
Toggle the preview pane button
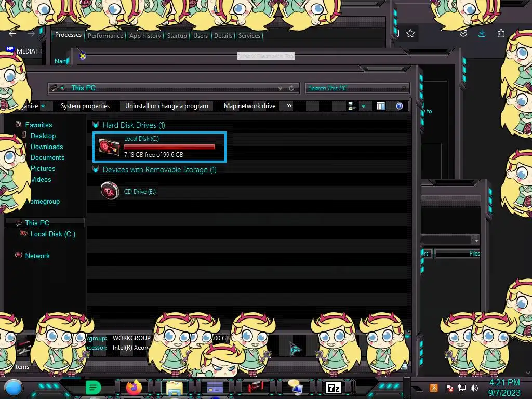[381, 106]
